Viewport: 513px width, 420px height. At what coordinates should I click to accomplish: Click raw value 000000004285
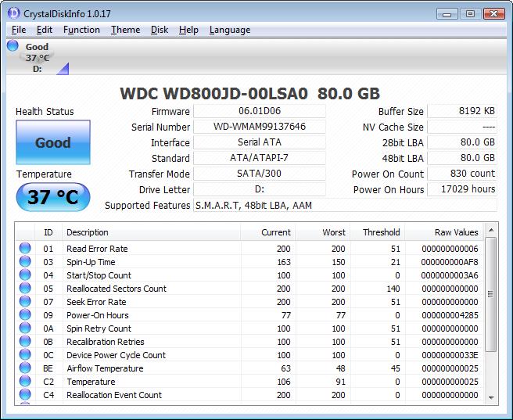[x=450, y=315]
